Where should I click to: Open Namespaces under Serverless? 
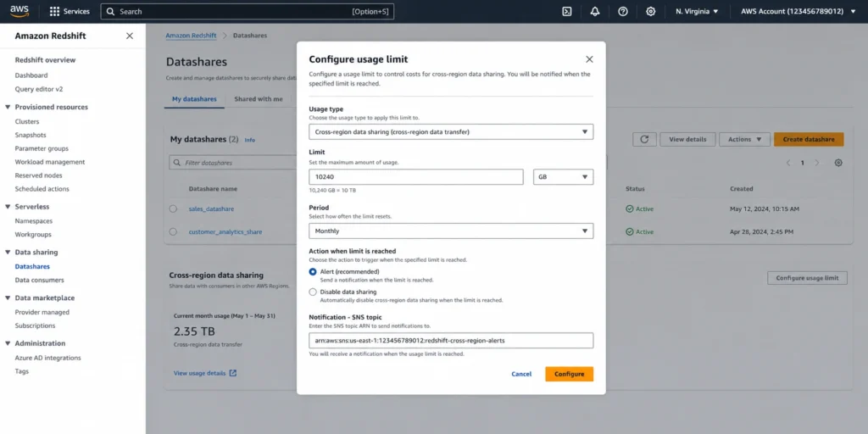(34, 221)
